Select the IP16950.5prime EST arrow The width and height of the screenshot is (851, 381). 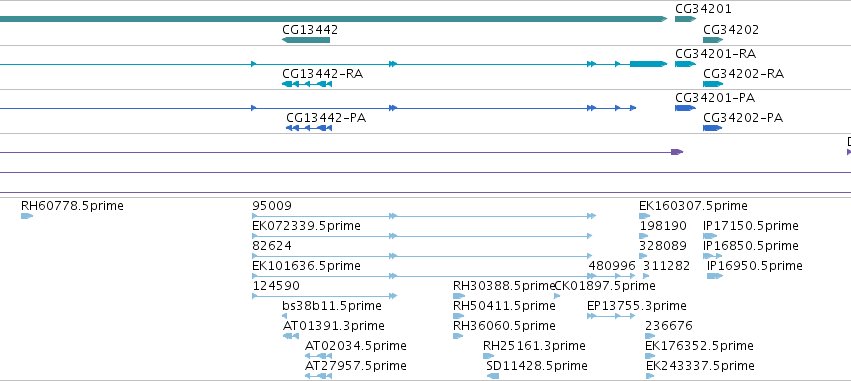pos(715,276)
